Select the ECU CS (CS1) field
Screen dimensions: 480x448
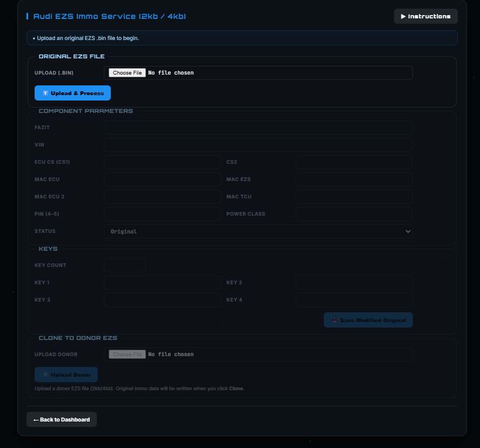click(162, 162)
